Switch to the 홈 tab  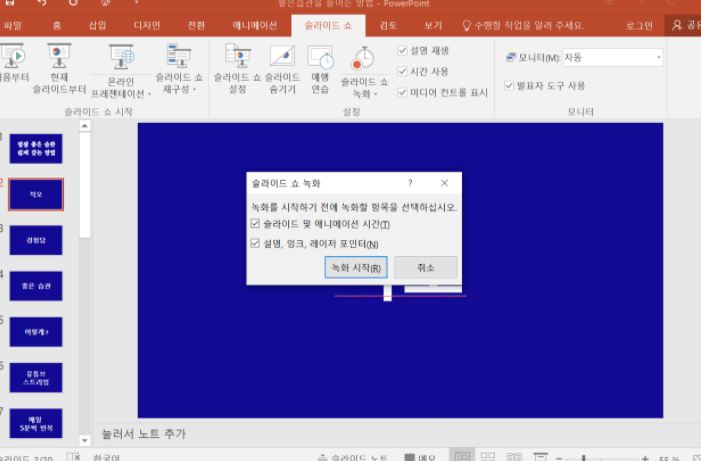coord(57,25)
